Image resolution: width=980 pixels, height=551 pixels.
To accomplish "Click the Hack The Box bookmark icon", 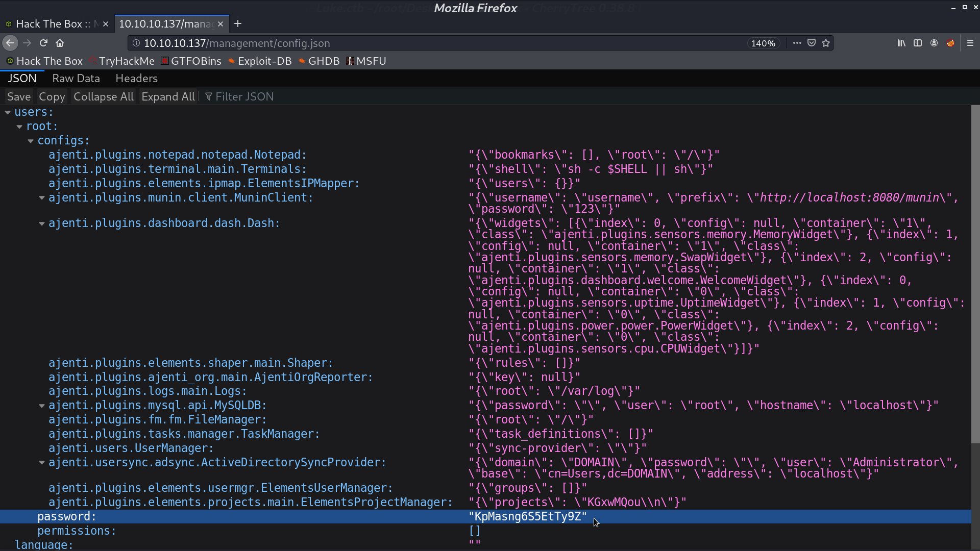I will coord(10,61).
